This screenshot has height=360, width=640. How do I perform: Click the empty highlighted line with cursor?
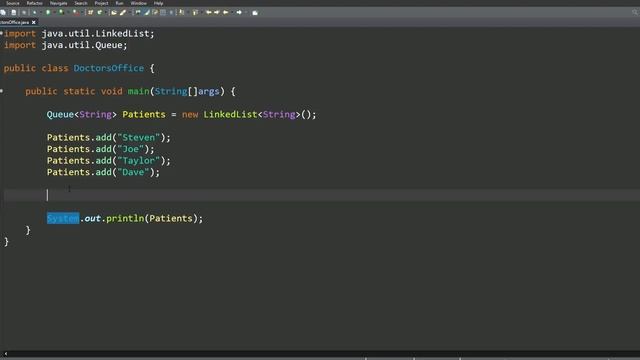322,195
